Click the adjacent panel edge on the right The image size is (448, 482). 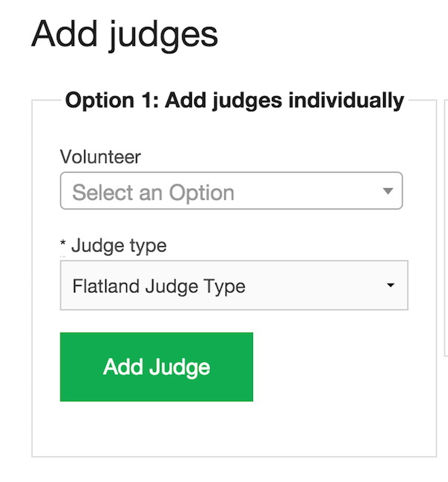pos(446,224)
